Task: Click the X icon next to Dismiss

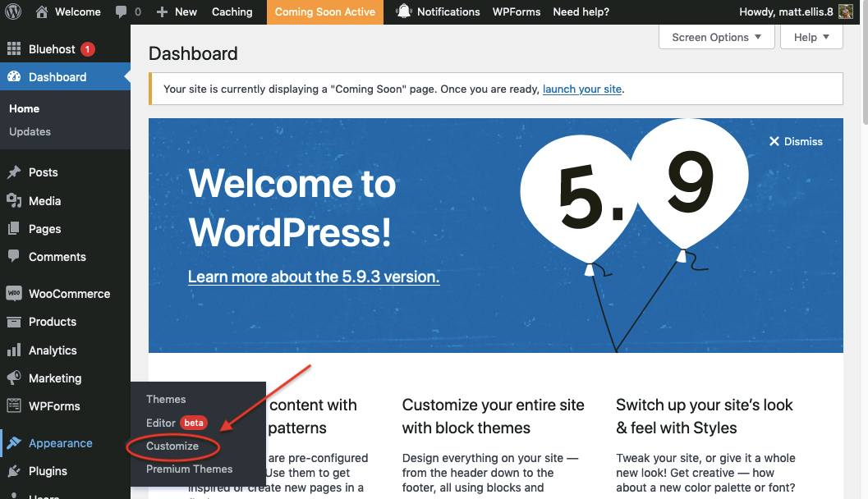Action: (x=774, y=141)
